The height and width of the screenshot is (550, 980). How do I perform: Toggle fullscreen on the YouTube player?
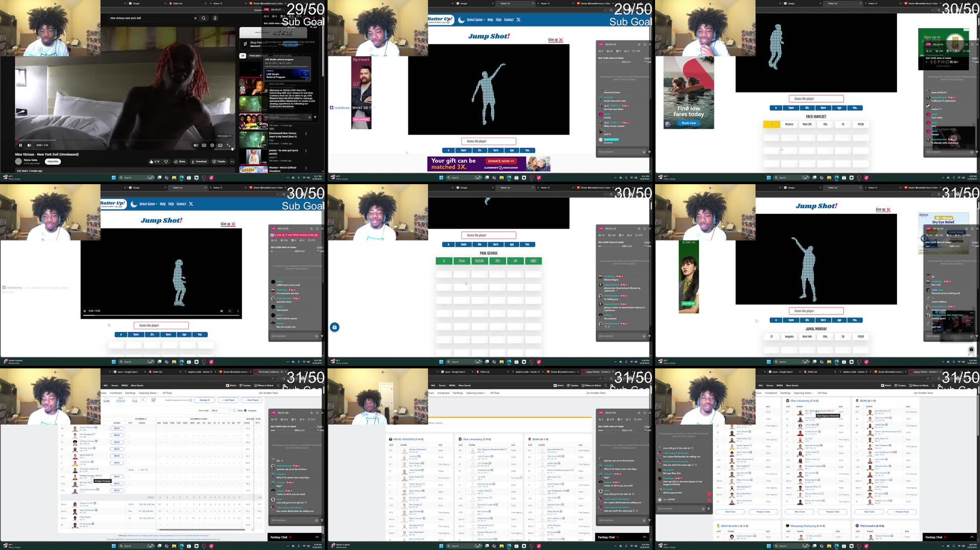229,145
